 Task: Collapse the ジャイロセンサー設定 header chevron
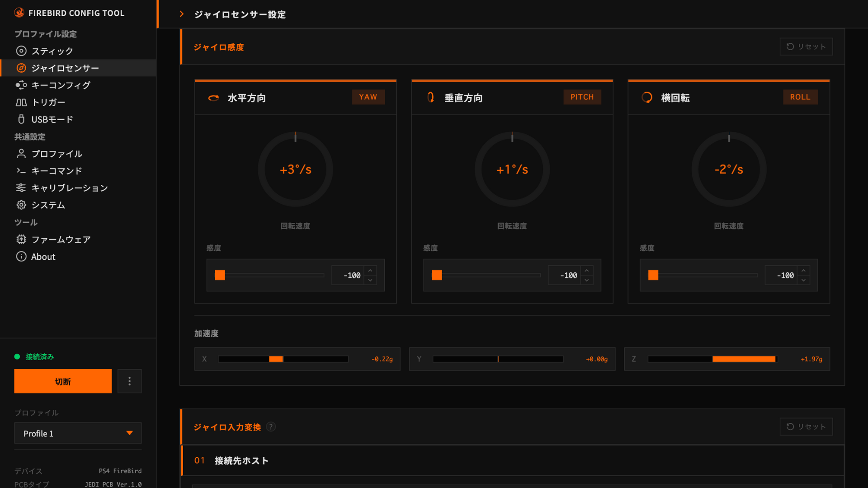coord(182,14)
